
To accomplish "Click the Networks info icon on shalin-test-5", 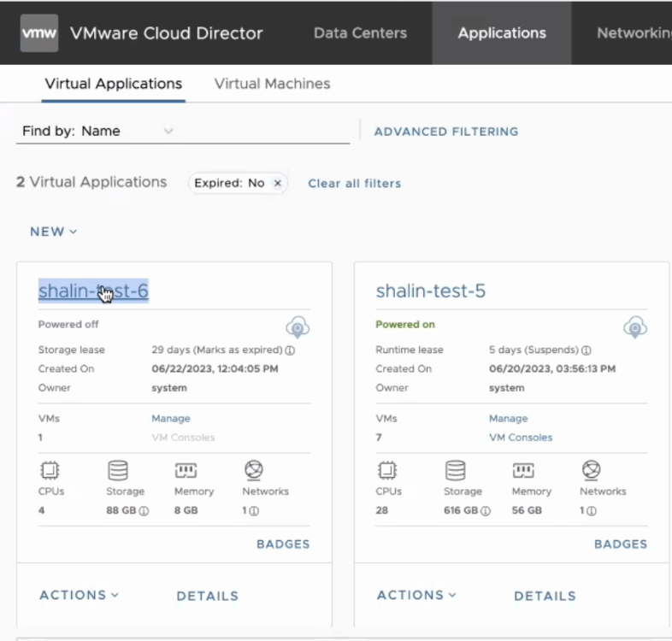I will [x=590, y=511].
